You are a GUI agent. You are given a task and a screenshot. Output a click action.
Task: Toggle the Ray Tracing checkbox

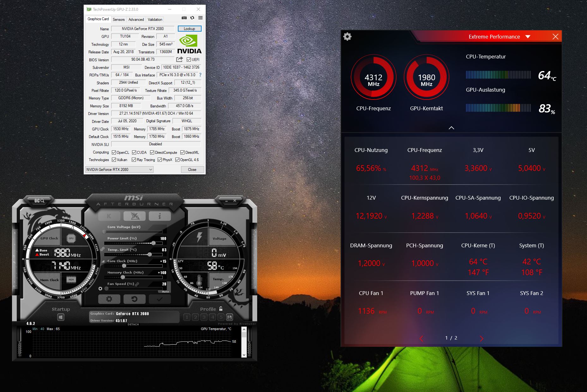(134, 160)
